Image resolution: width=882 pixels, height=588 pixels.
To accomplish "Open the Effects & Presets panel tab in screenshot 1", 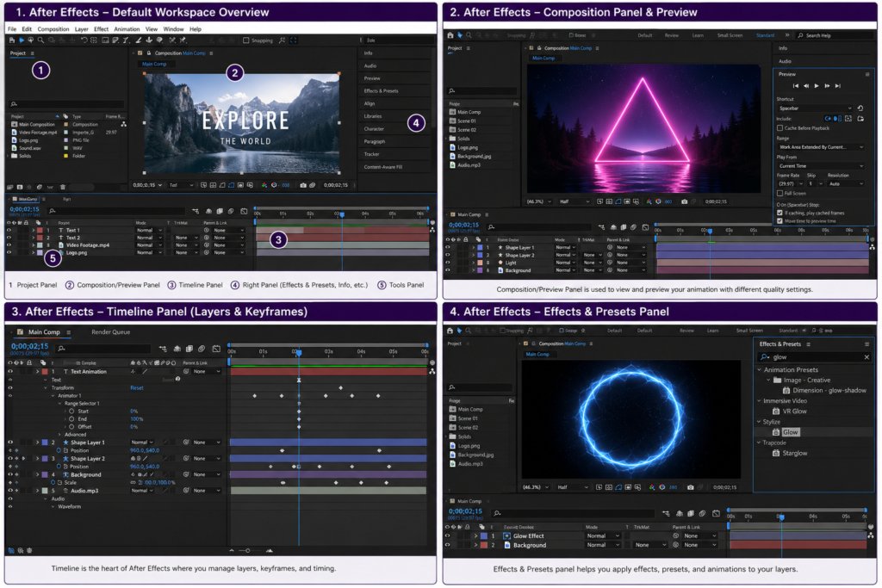I will point(381,91).
